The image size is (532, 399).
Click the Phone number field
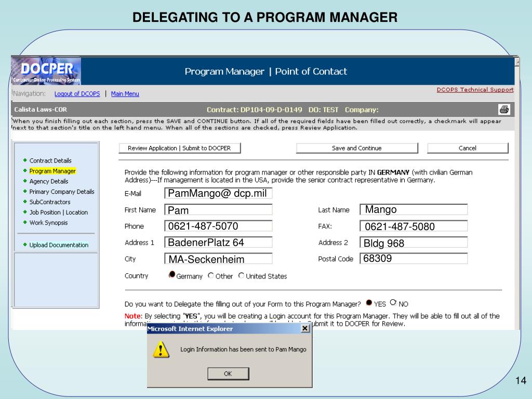(218, 226)
